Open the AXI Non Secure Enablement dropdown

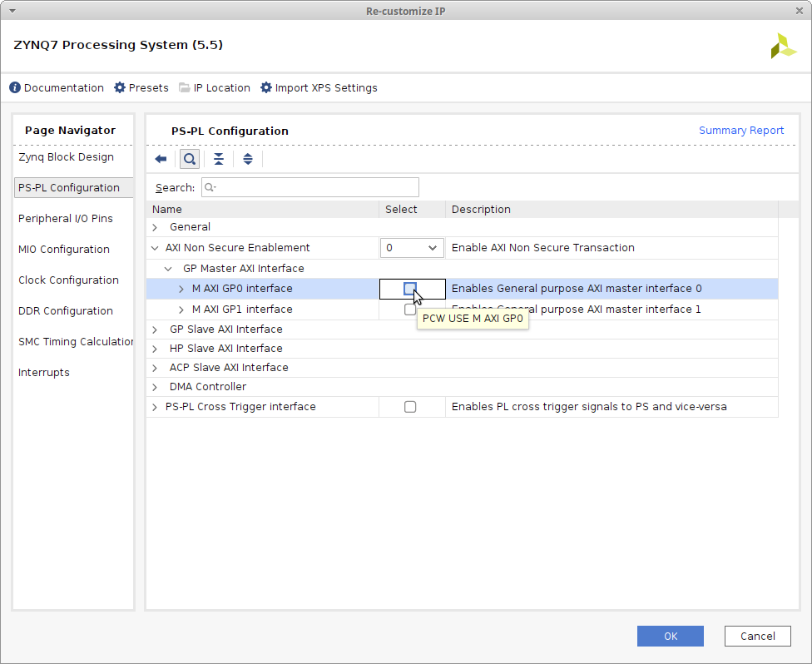click(x=412, y=248)
